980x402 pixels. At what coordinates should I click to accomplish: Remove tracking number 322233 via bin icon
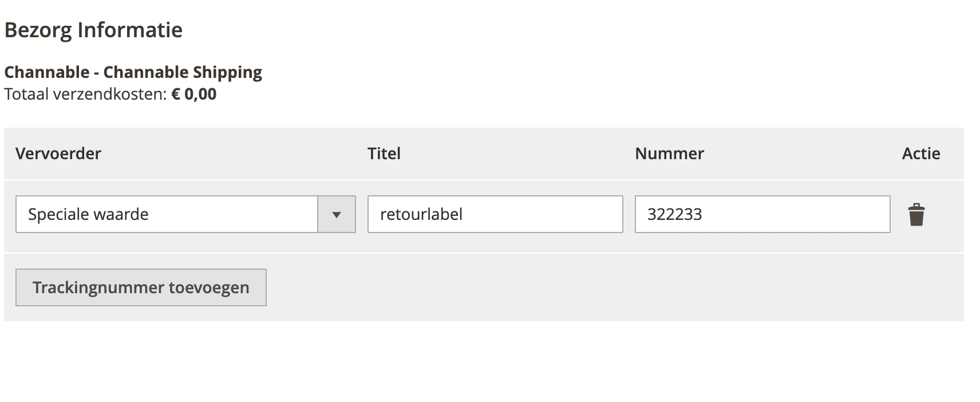(x=916, y=215)
